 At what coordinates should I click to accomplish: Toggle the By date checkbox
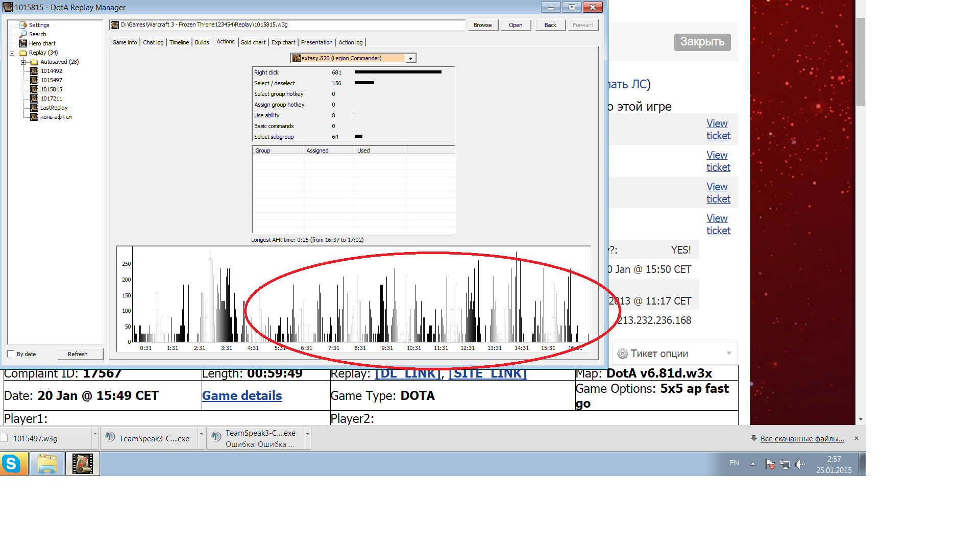pyautogui.click(x=11, y=354)
